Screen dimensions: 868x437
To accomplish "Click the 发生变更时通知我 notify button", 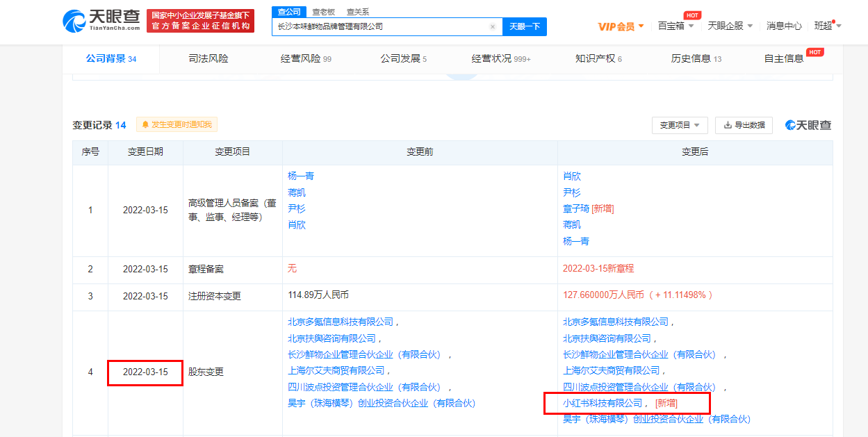I will (x=177, y=124).
